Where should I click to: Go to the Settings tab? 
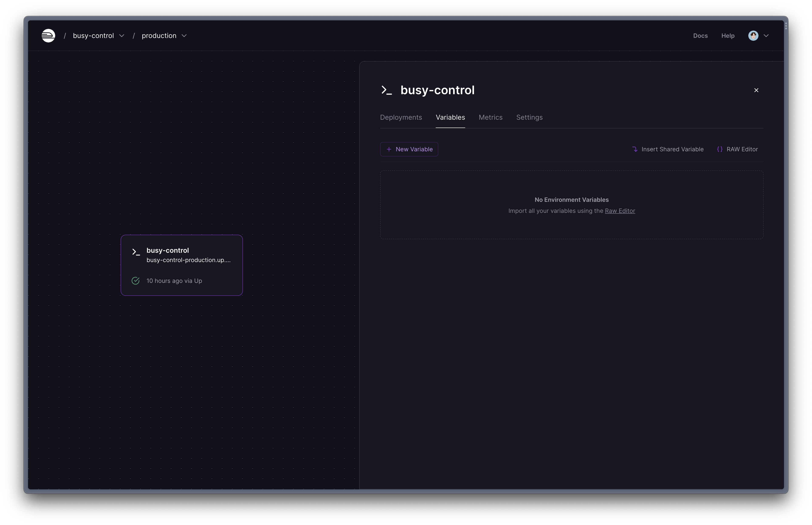point(529,117)
